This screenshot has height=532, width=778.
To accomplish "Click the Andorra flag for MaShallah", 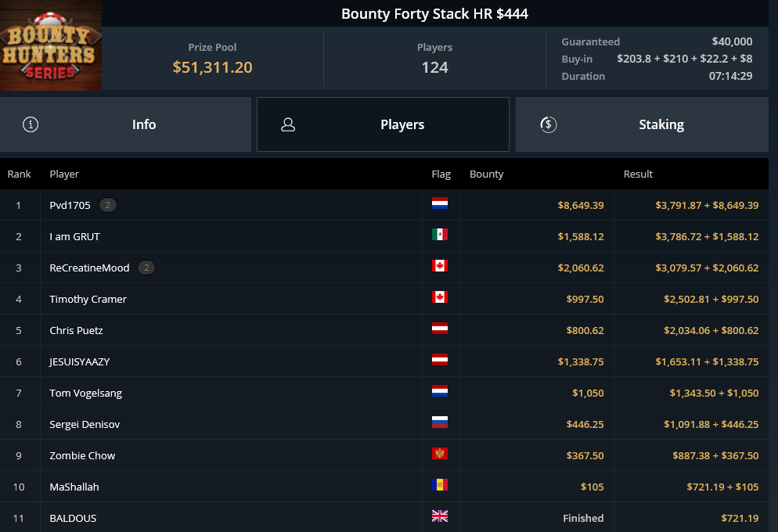I will point(440,484).
